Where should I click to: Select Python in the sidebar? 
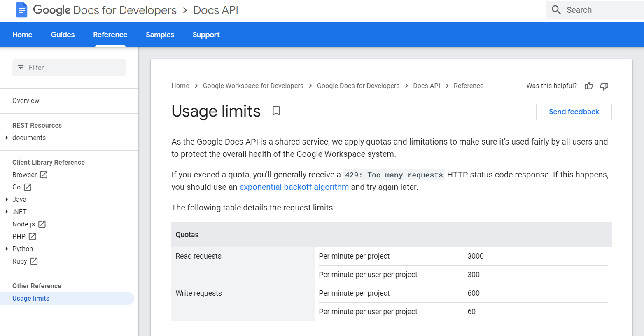(23, 249)
